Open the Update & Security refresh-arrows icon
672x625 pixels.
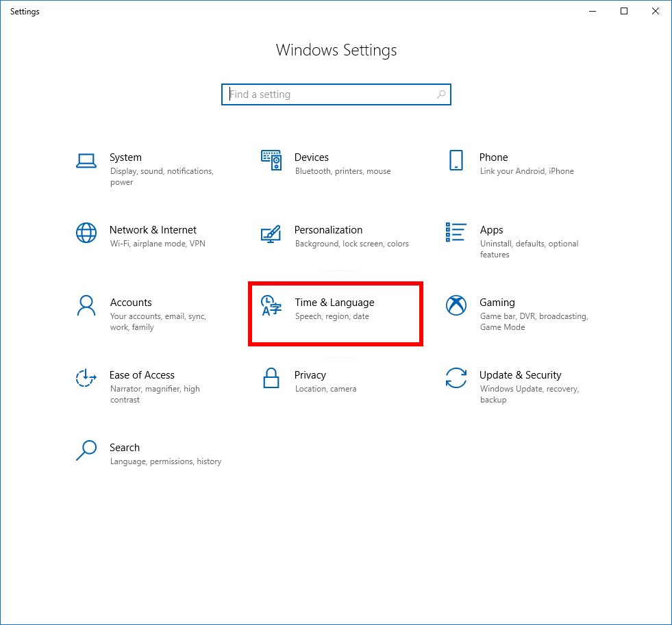tap(456, 378)
